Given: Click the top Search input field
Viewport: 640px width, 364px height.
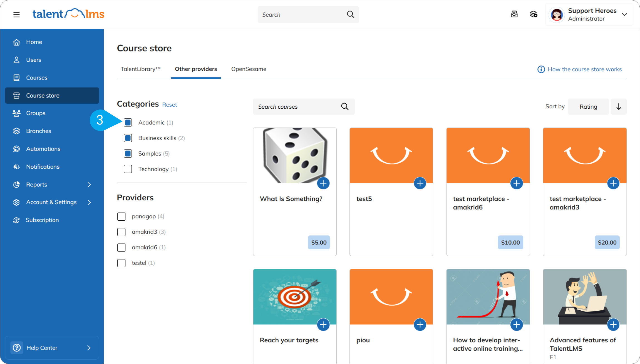Looking at the screenshot, I should pos(308,14).
